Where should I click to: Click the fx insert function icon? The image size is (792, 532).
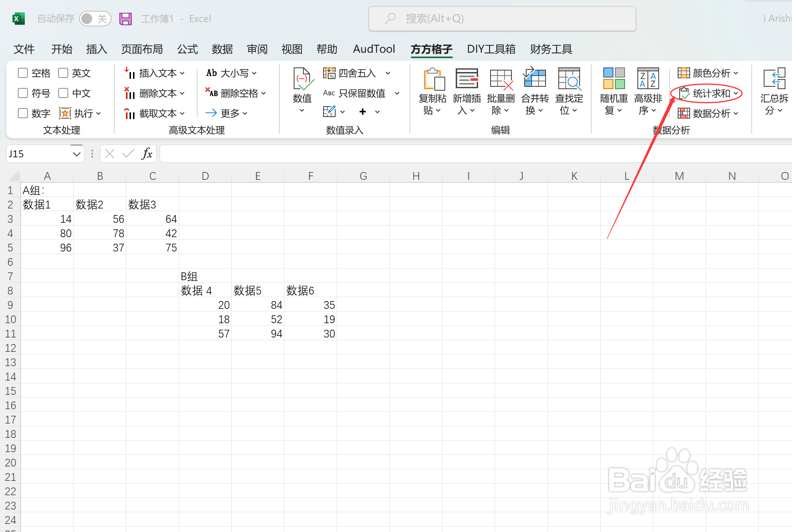coord(147,154)
